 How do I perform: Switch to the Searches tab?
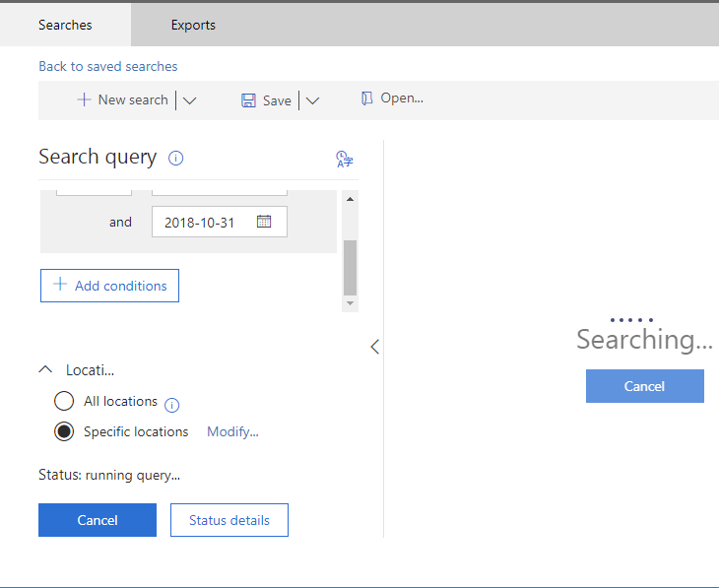coord(65,25)
